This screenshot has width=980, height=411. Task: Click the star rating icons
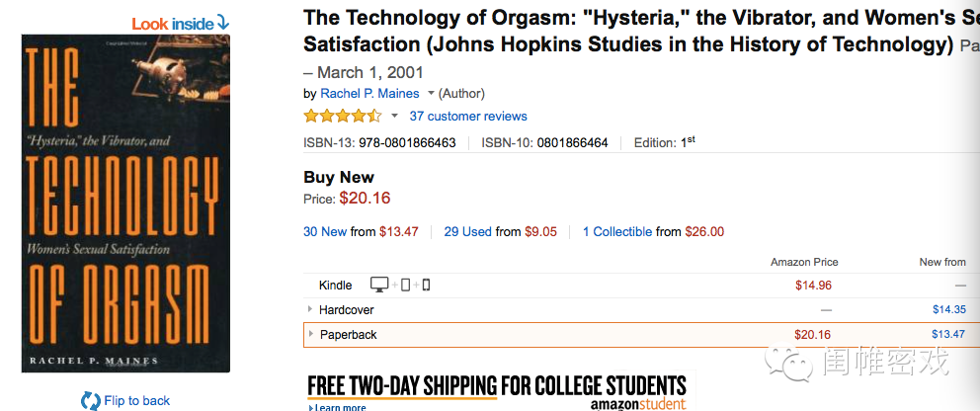click(x=343, y=117)
